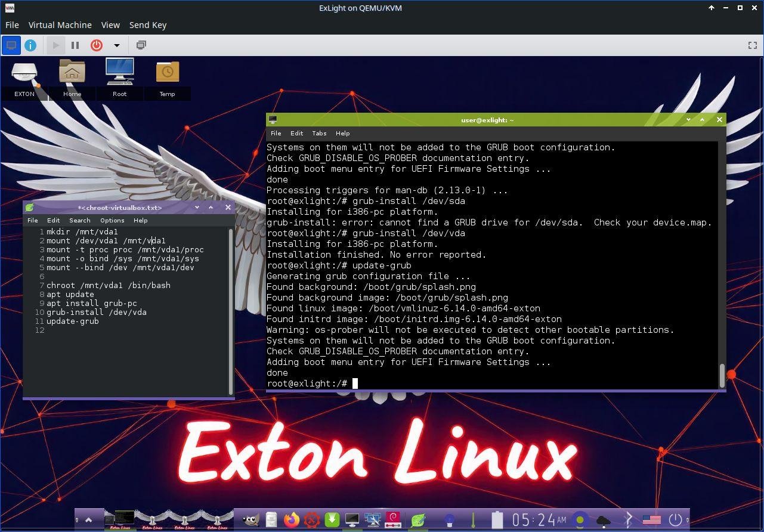Open the Send Key menu
The height and width of the screenshot is (532, 764).
coord(148,25)
